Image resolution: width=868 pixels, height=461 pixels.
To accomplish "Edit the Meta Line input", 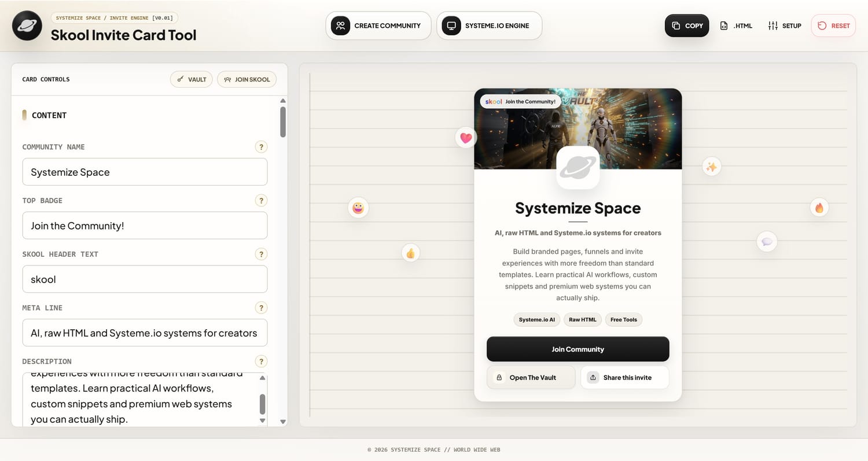I will 145,333.
